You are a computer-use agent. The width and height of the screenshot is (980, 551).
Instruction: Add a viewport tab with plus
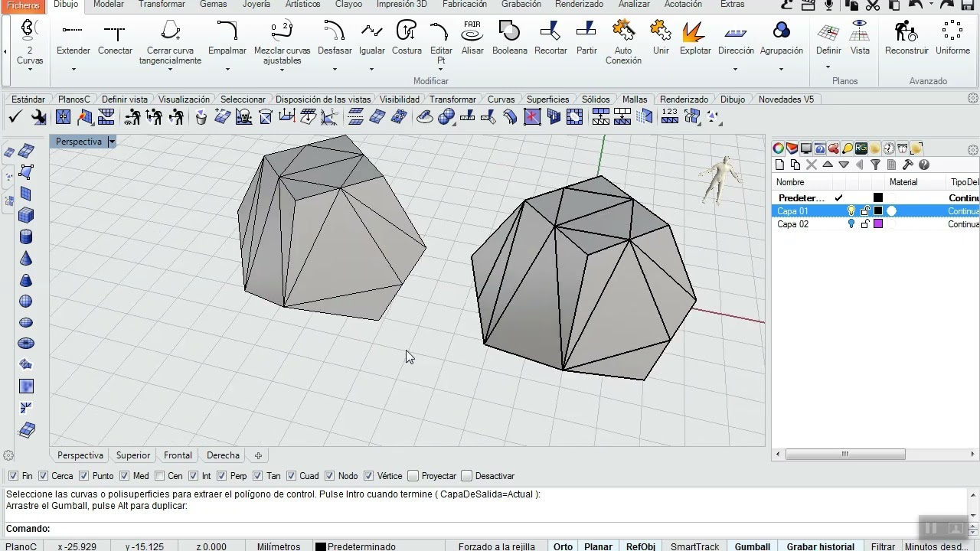(258, 455)
